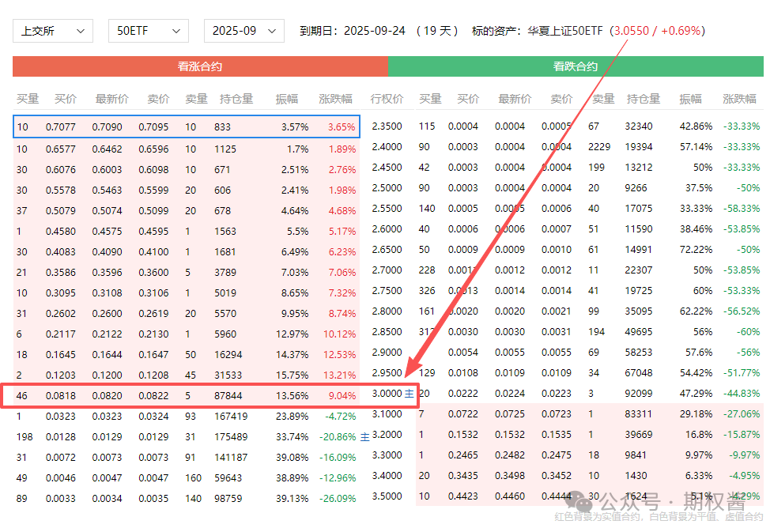The height and width of the screenshot is (532, 770).
Task: Select the highlighted call row with price 0.7090
Action: click(x=187, y=126)
